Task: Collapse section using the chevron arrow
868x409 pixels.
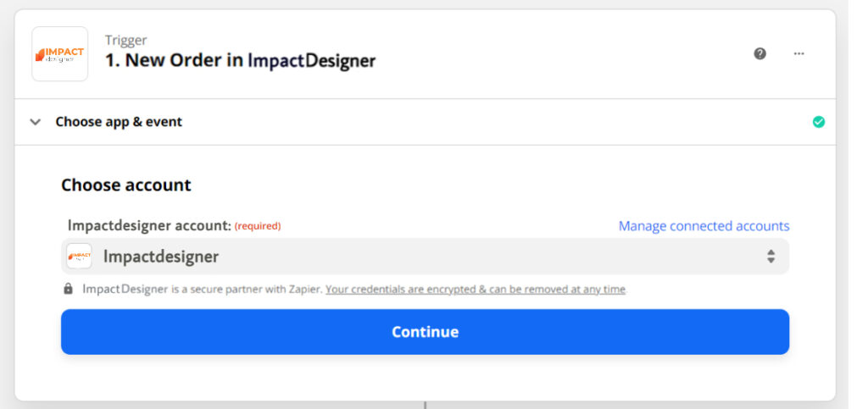Action: pos(35,122)
